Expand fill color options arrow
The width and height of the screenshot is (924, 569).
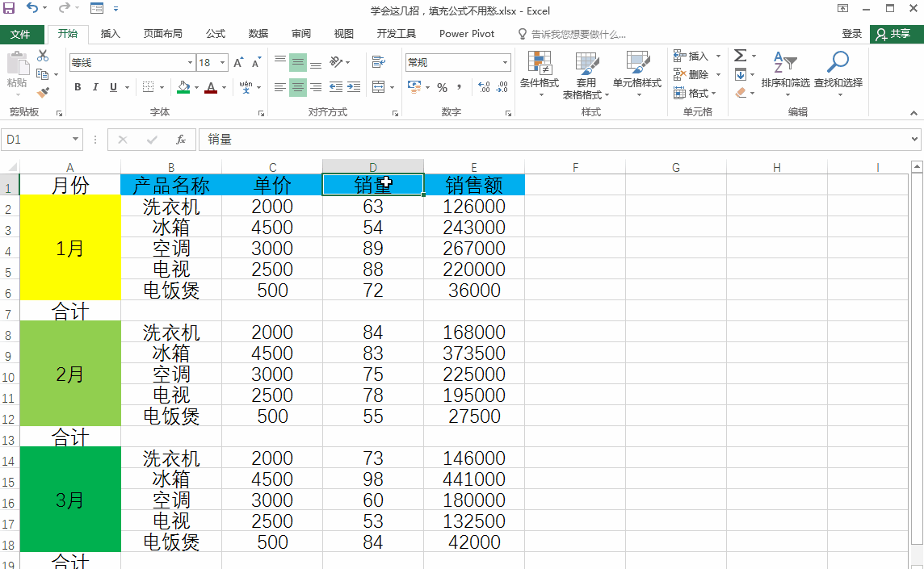(x=196, y=87)
